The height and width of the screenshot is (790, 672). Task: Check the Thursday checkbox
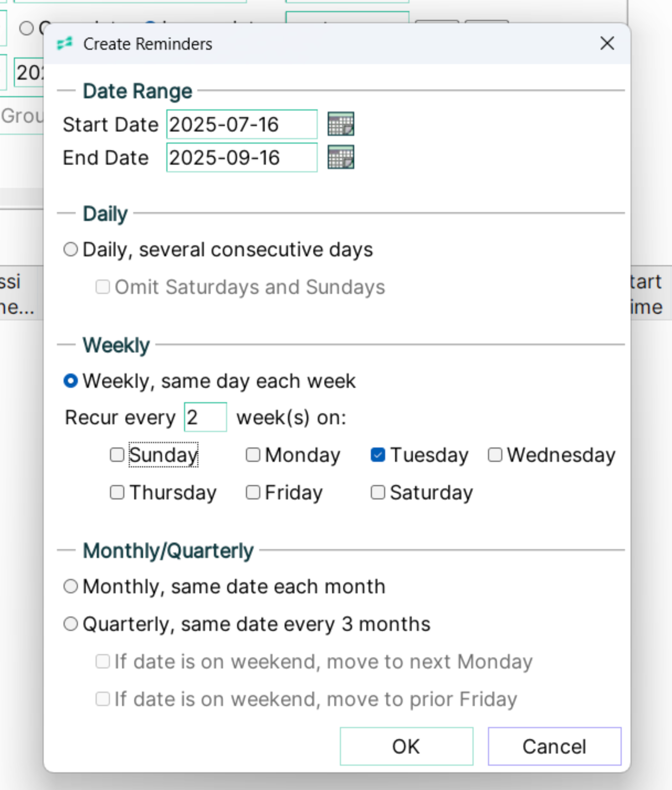click(117, 492)
